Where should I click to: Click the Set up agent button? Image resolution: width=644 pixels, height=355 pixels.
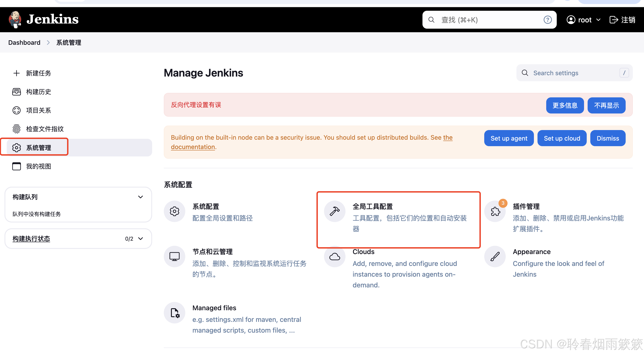(509, 138)
